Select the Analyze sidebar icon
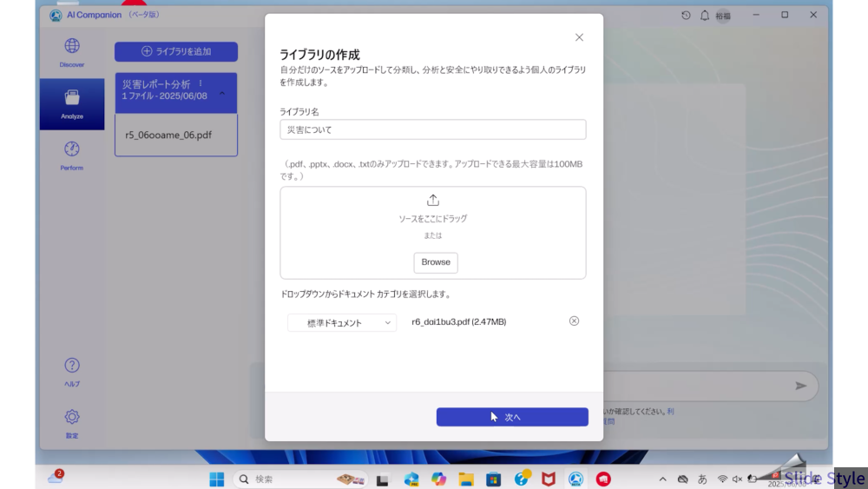Screen dimensions: 868x489 72,98
